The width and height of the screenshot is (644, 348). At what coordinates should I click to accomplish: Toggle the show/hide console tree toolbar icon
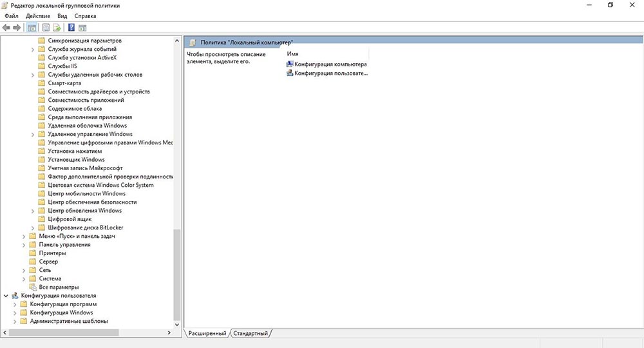click(x=32, y=28)
